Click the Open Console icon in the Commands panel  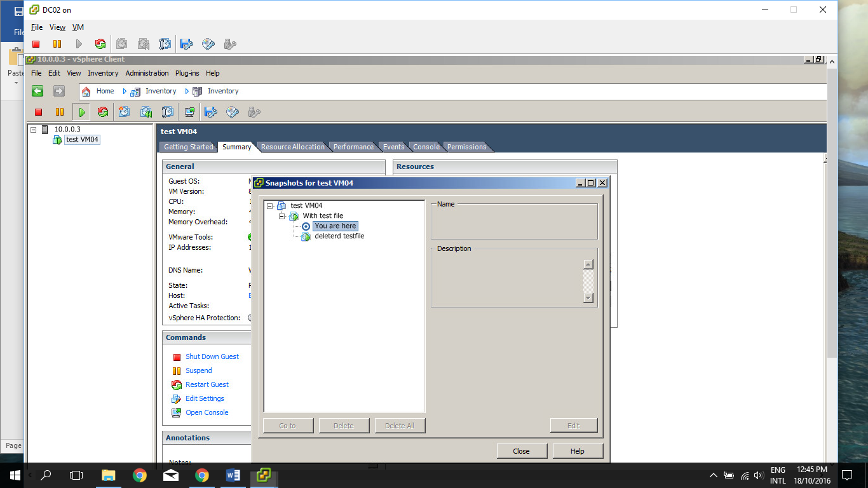coord(176,413)
